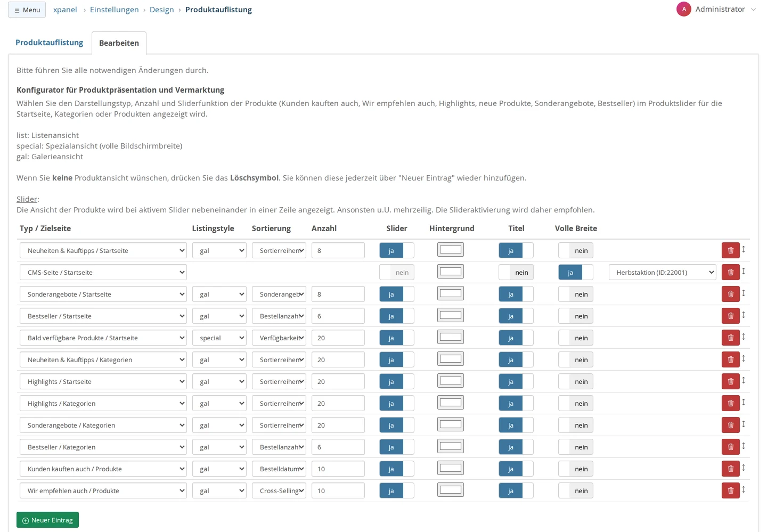Go to the Design breadcrumb

pyautogui.click(x=162, y=10)
